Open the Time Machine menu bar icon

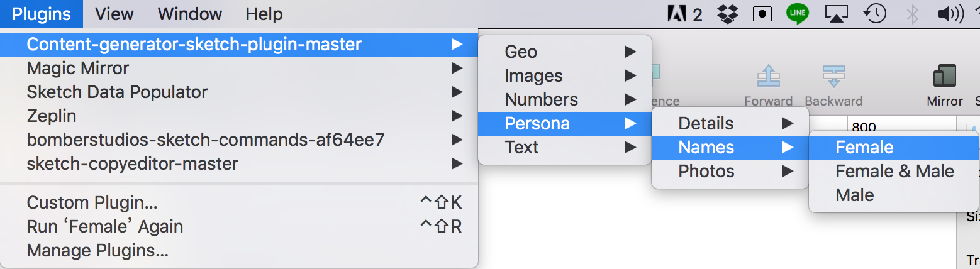tap(876, 14)
